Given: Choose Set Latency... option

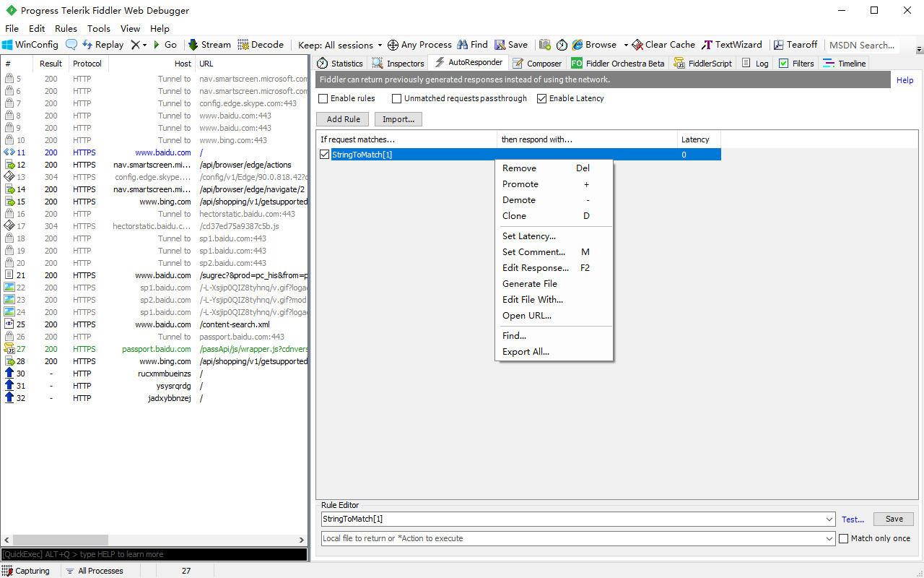Looking at the screenshot, I should tap(554, 236).
